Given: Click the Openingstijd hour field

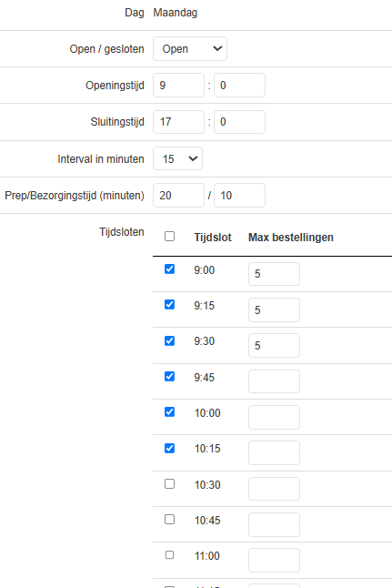Looking at the screenshot, I should [x=178, y=86].
